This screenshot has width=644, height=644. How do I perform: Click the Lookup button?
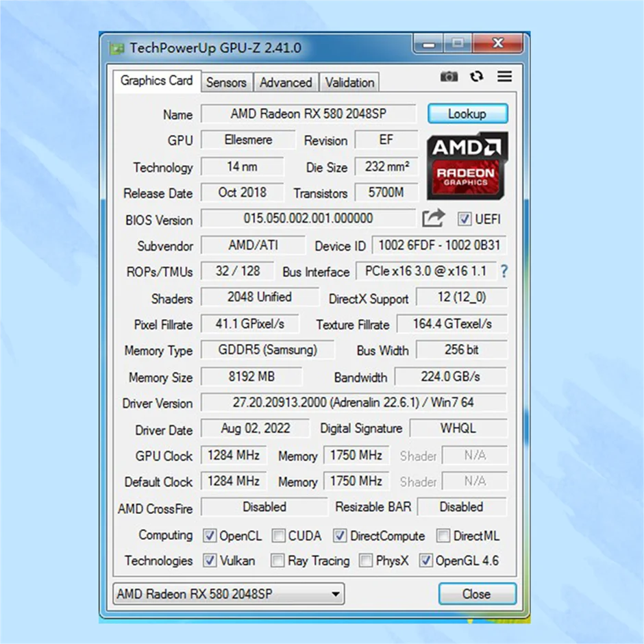[467, 114]
